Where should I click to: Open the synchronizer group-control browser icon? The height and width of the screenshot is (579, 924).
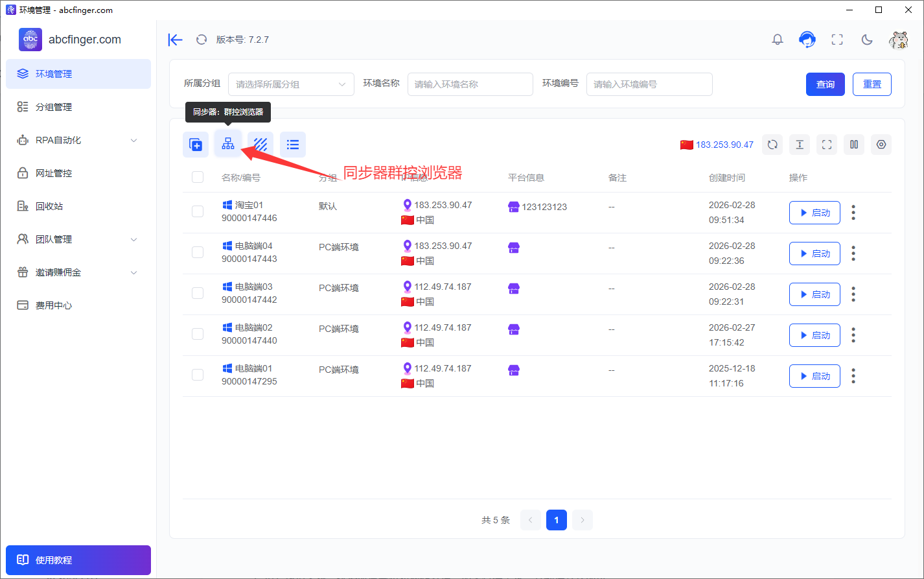[x=228, y=144]
